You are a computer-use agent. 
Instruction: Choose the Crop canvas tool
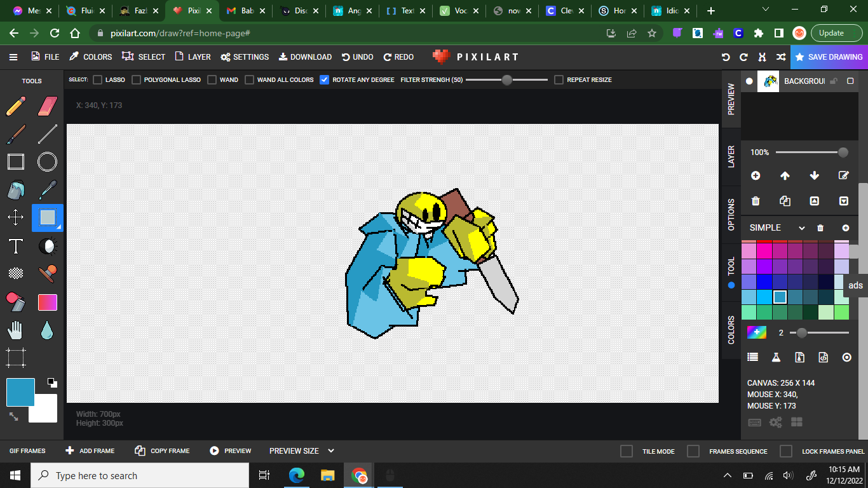tap(16, 358)
